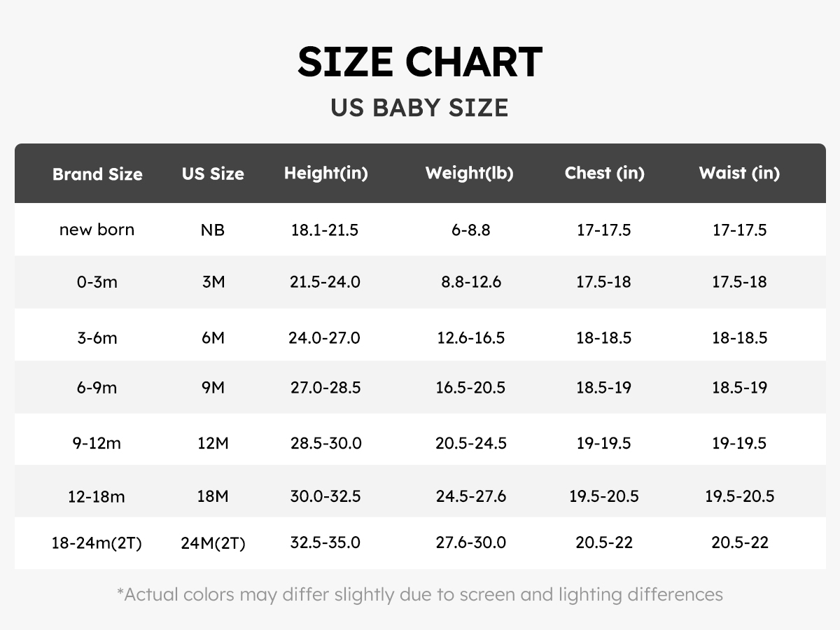Viewport: 840px width, 630px height.
Task: Click the 27.6-30.0 weight cell
Action: [x=470, y=542]
